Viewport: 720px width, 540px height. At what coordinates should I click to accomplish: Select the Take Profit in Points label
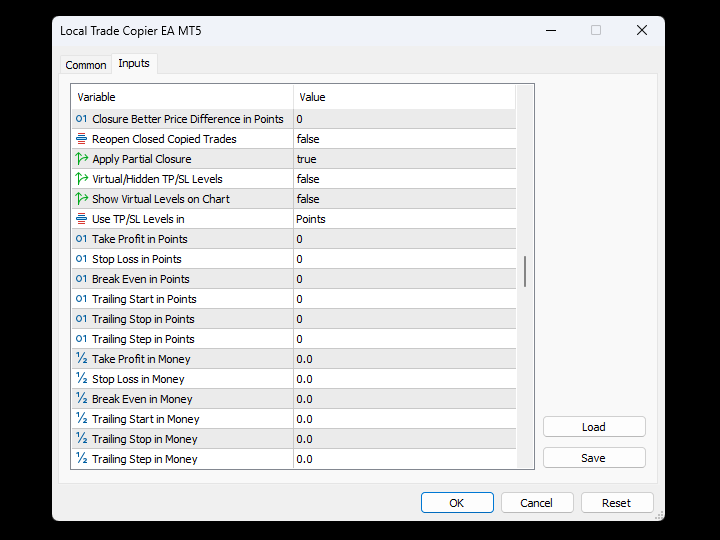140,239
